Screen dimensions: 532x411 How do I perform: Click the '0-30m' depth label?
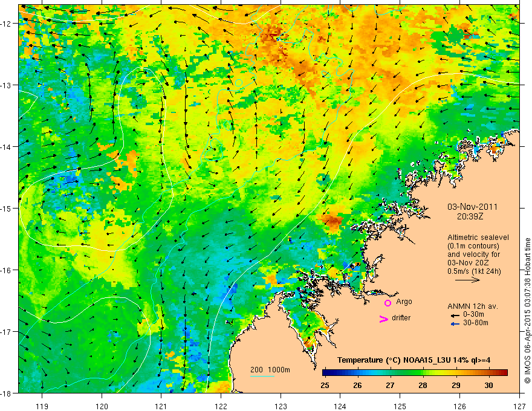(473, 314)
